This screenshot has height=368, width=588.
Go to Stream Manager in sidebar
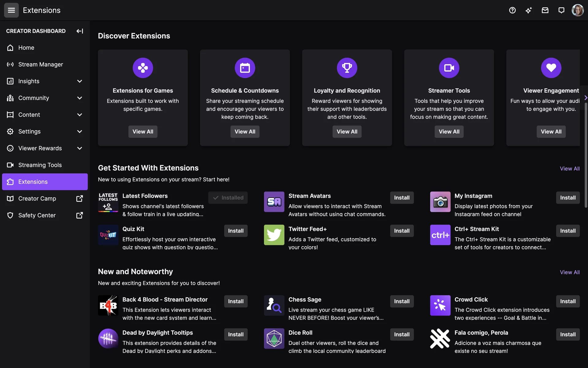pyautogui.click(x=40, y=64)
